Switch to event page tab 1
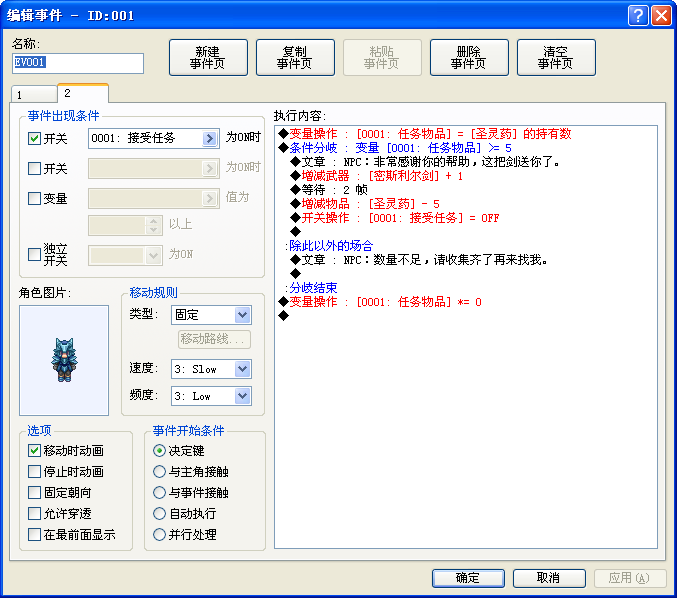Viewport: 677px width, 598px height. point(34,94)
